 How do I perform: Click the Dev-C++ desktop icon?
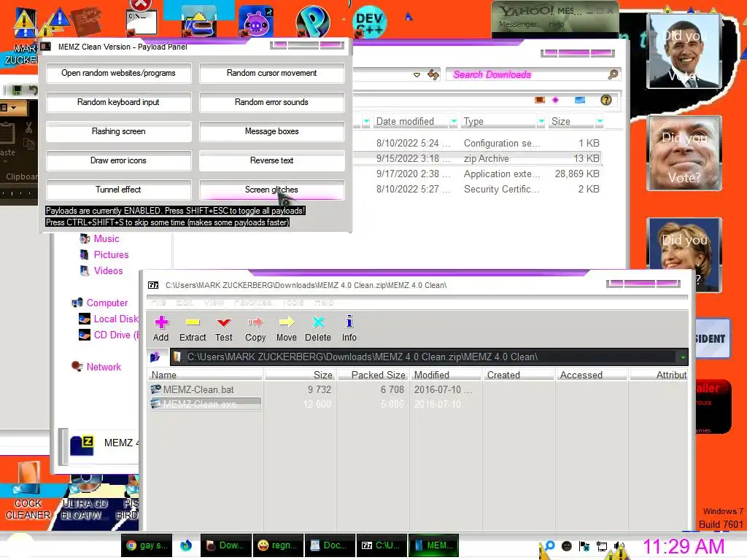[x=370, y=21]
